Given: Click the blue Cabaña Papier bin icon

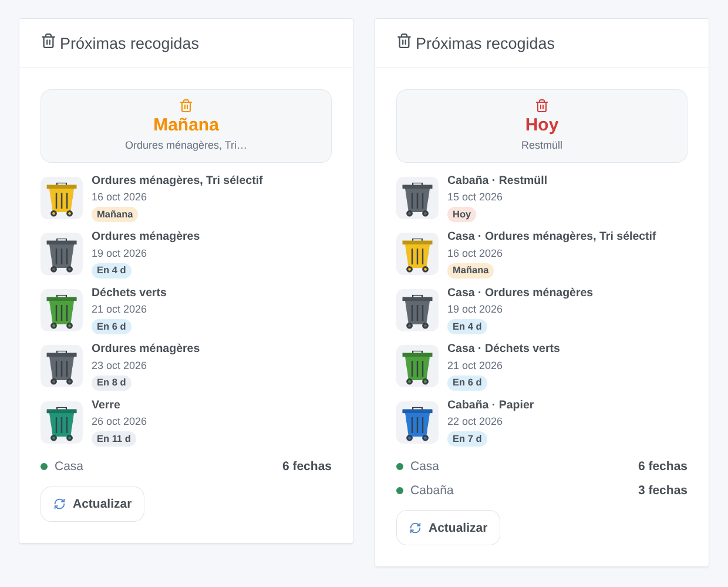Looking at the screenshot, I should point(417,422).
